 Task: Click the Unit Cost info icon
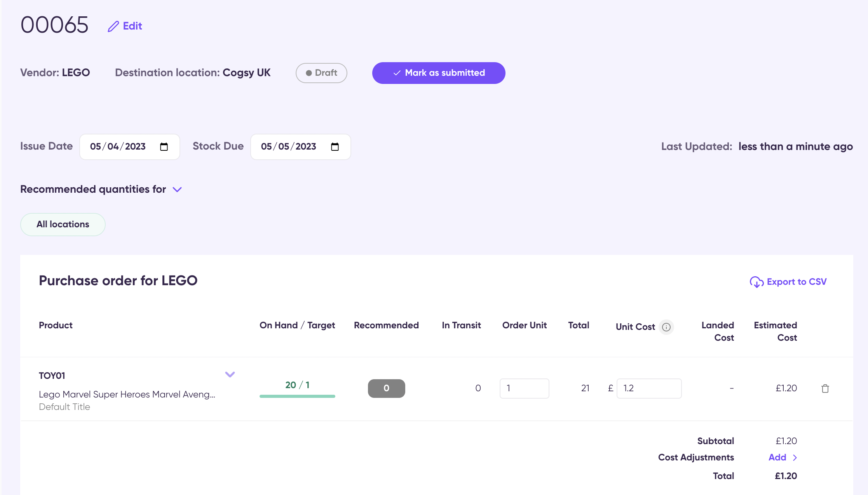click(x=666, y=327)
